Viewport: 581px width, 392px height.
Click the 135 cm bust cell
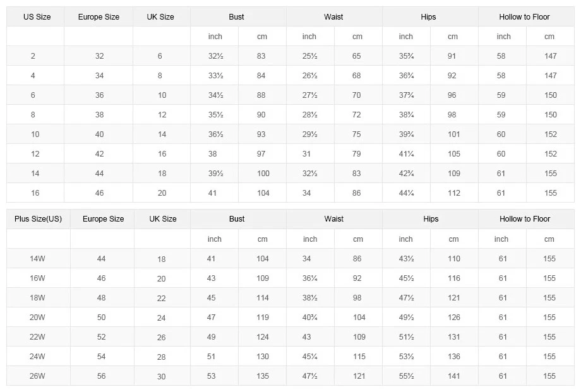(x=263, y=376)
